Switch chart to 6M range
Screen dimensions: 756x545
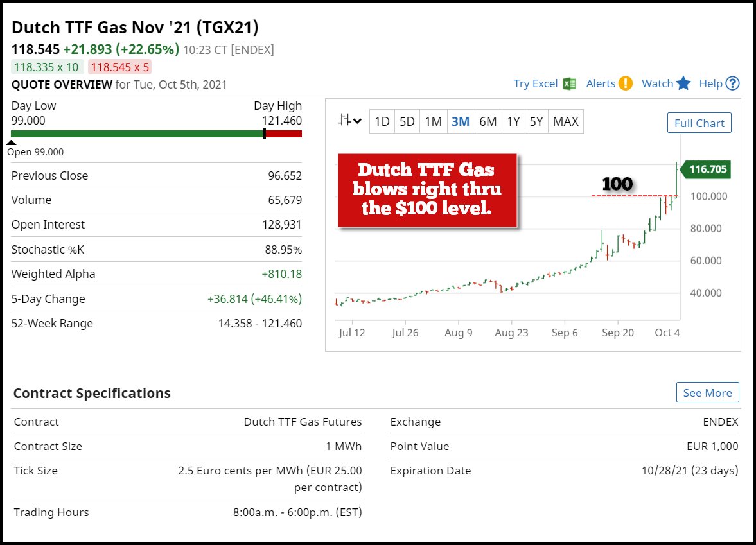click(x=488, y=121)
